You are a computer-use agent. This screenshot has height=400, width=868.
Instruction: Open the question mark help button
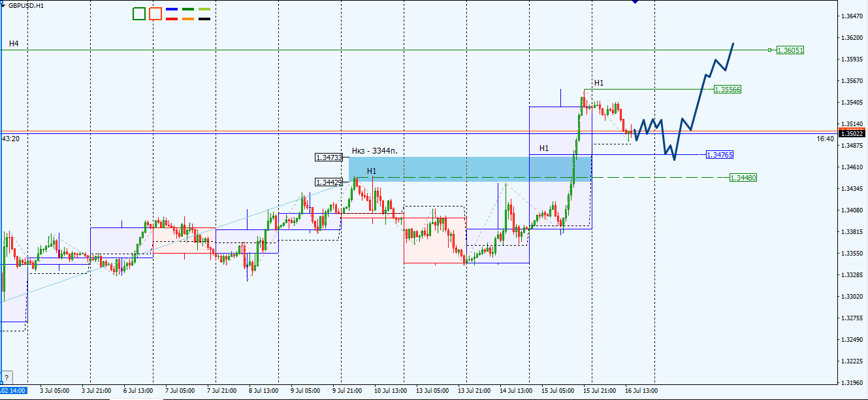coord(7,378)
